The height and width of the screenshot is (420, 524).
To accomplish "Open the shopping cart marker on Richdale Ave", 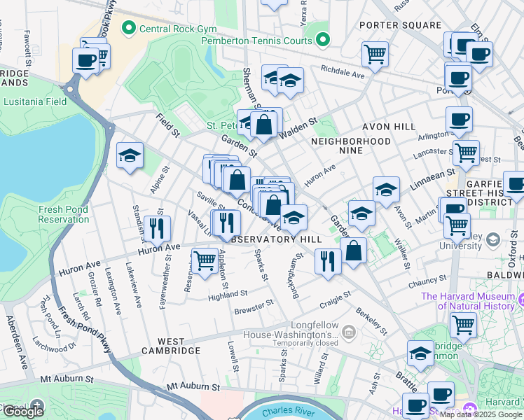I will [x=375, y=53].
